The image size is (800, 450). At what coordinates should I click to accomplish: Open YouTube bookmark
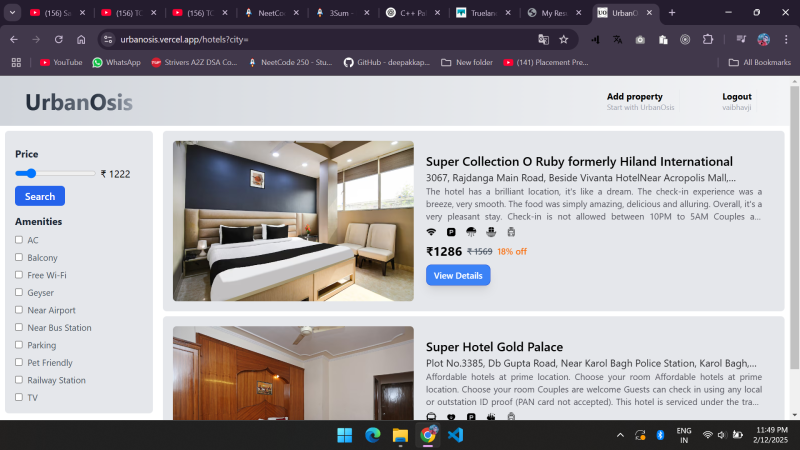tap(61, 62)
